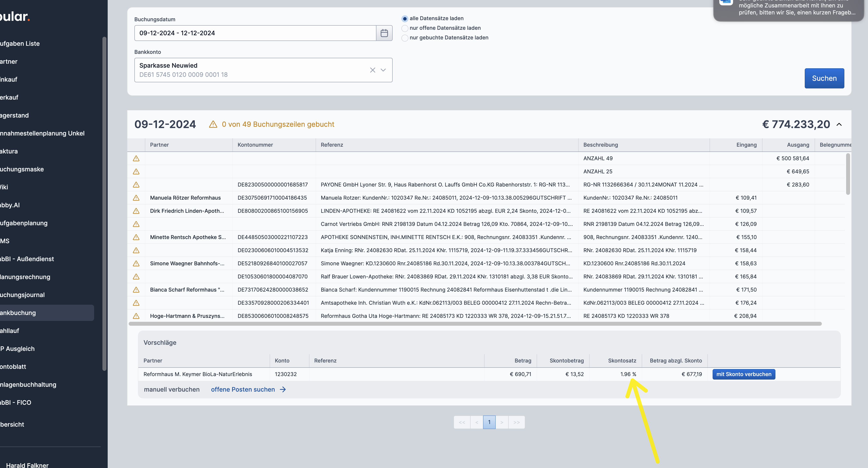This screenshot has width=868, height=468.
Task: Click mit Skonto verbuchen button
Action: (744, 374)
